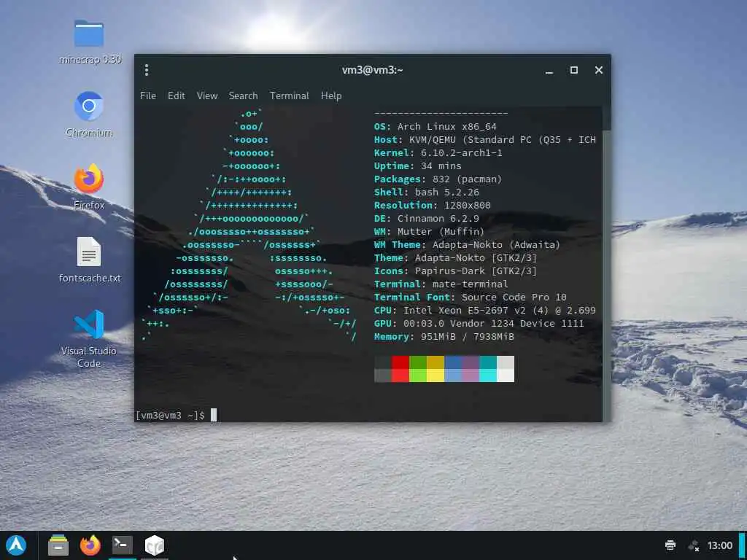Click the terminal vertical scrollbar
Viewport: 747px width, 560px height.
coord(606,264)
